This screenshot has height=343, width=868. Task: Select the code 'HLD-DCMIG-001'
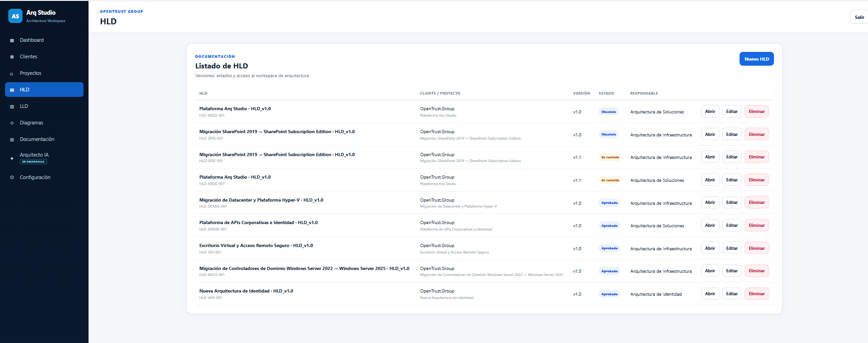[213, 207]
